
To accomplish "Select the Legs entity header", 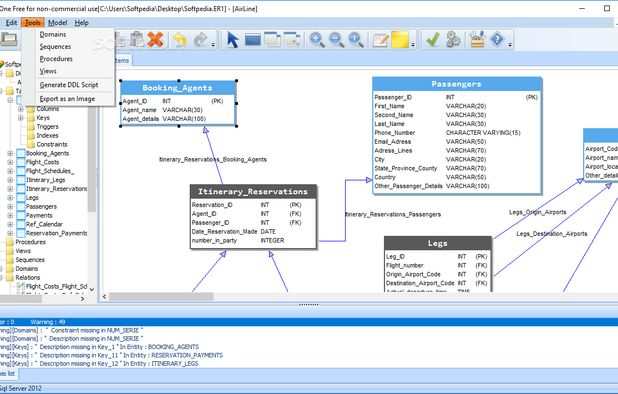I will (438, 243).
